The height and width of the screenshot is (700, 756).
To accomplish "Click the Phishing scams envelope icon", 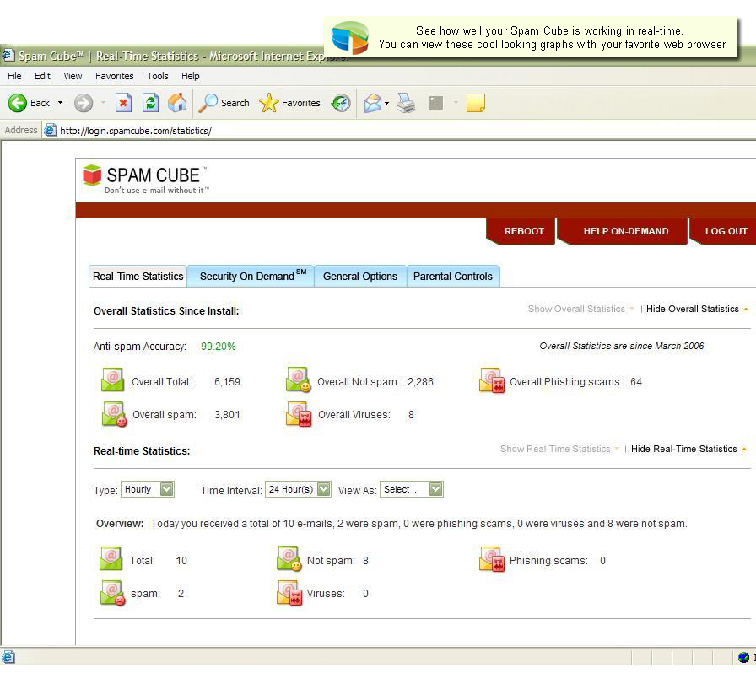I will tap(492, 558).
